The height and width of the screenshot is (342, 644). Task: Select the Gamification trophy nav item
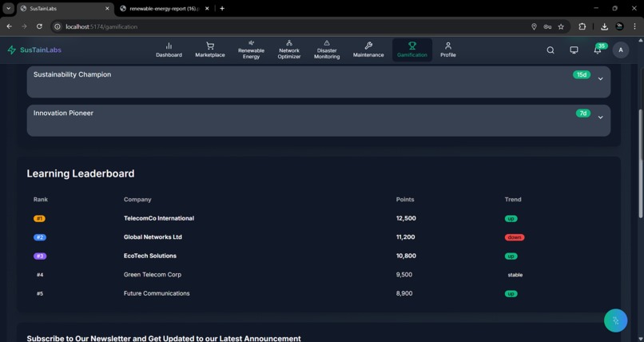click(x=412, y=50)
